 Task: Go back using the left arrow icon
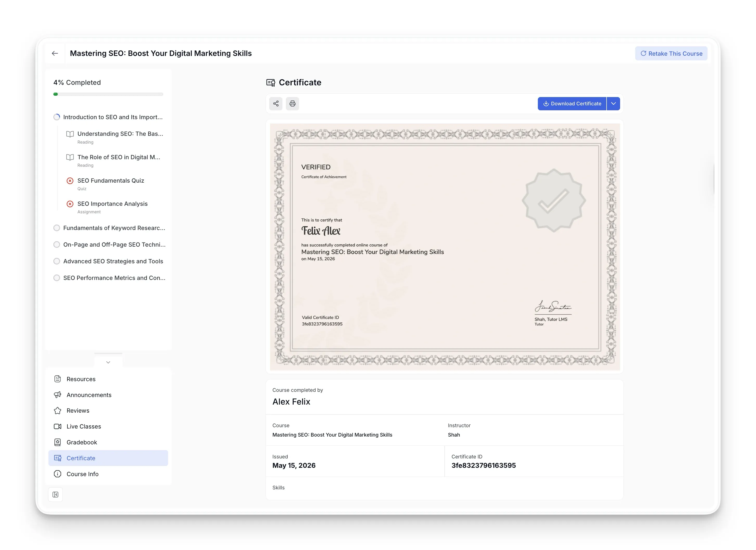click(x=55, y=53)
